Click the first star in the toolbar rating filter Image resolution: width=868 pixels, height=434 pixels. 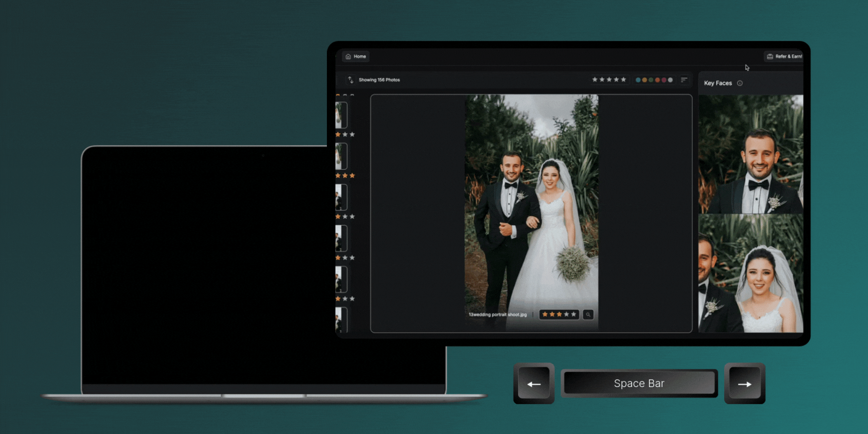click(595, 80)
